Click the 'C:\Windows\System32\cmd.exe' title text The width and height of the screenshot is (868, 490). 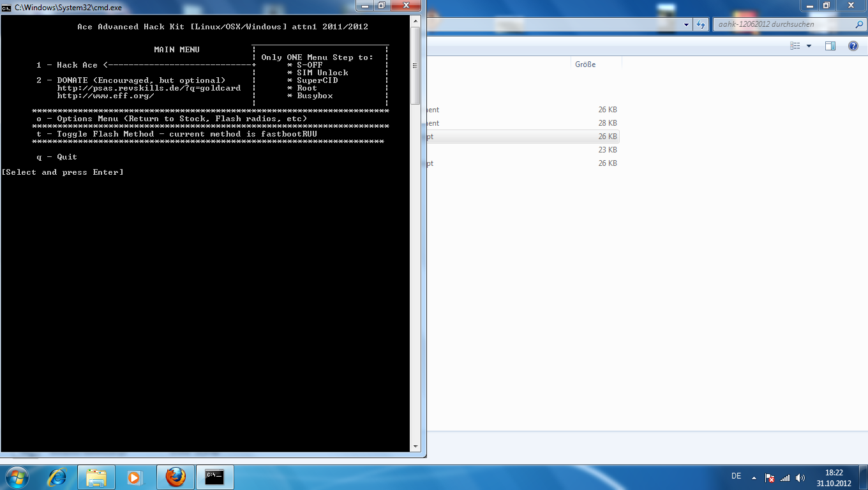coord(68,8)
